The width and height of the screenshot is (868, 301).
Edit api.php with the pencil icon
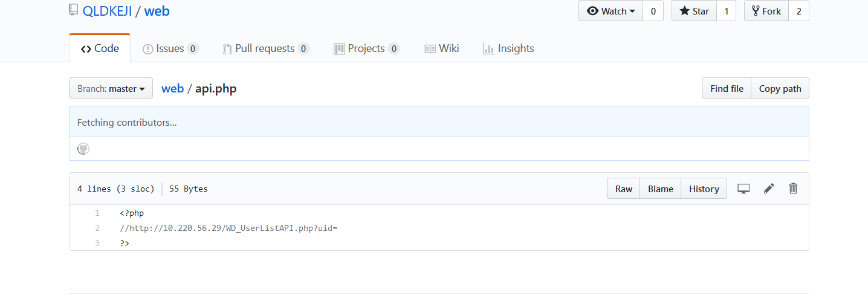pyautogui.click(x=769, y=189)
